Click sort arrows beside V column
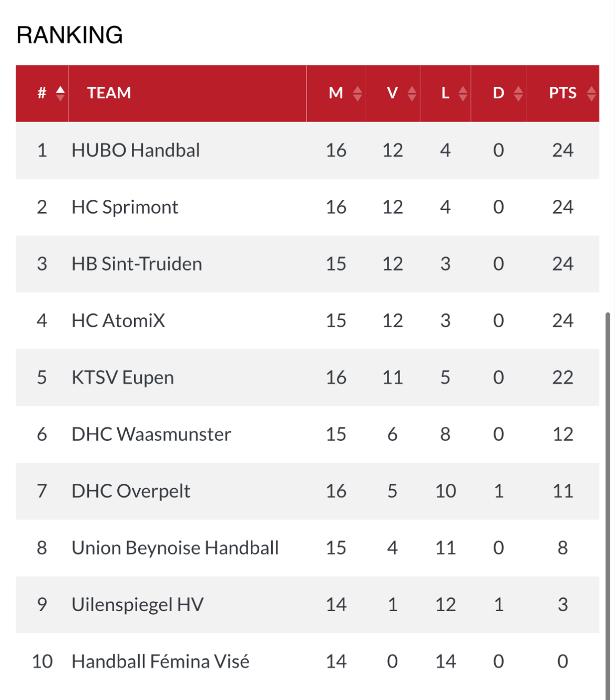 (412, 94)
